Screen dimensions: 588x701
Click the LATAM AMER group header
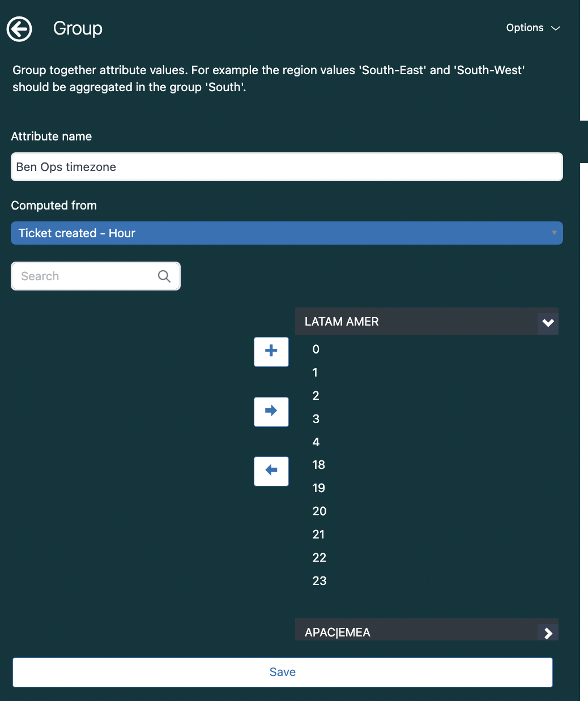397,322
